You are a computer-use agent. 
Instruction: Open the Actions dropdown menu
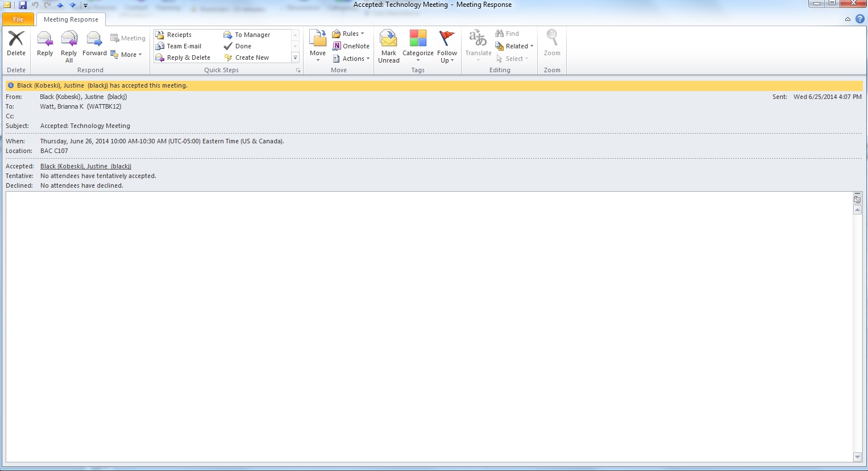(351, 59)
